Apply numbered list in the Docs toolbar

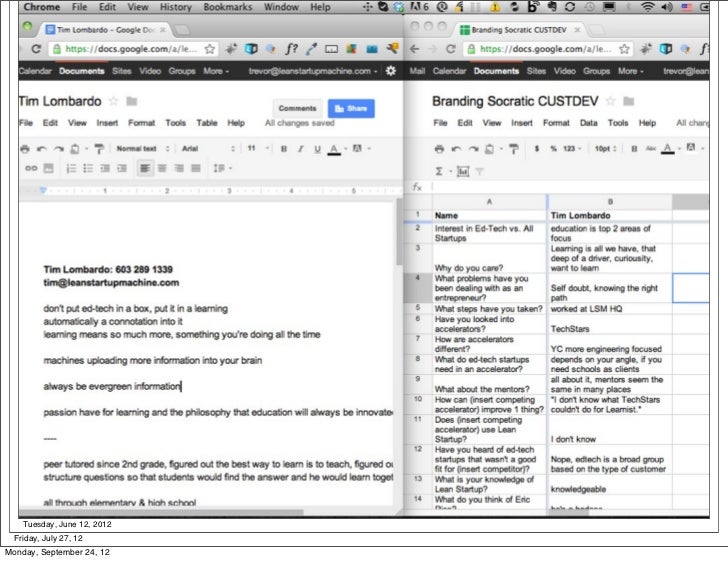[71, 168]
